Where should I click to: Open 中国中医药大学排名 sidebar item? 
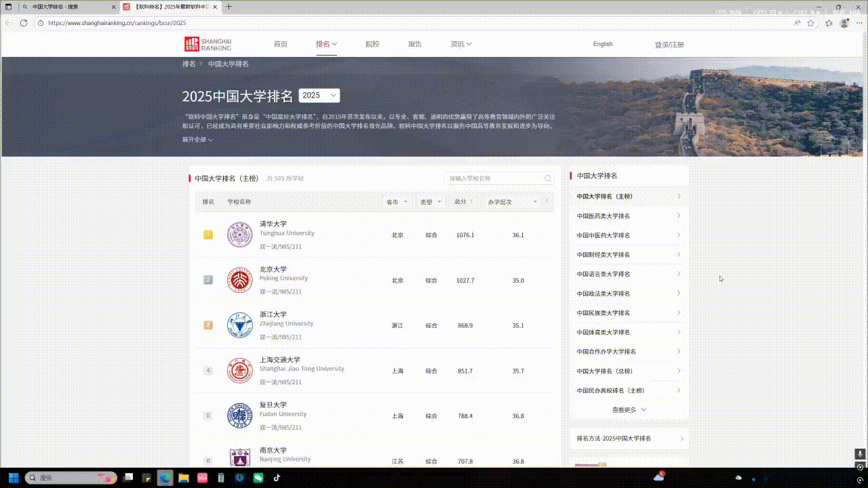629,235
